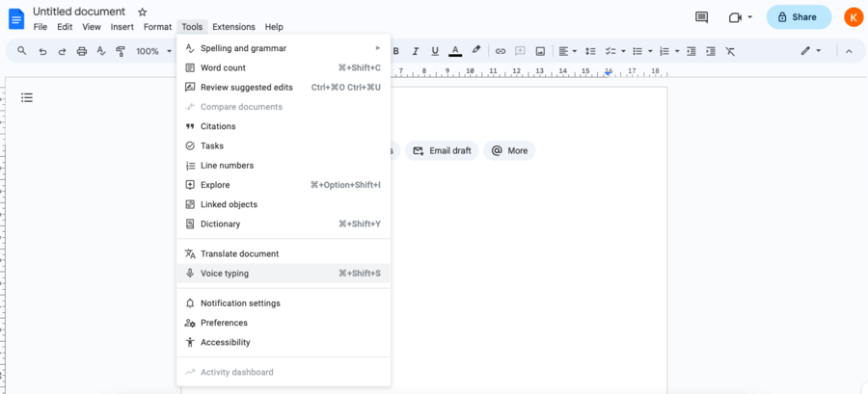Open the View menu
The height and width of the screenshot is (394, 868).
92,27
